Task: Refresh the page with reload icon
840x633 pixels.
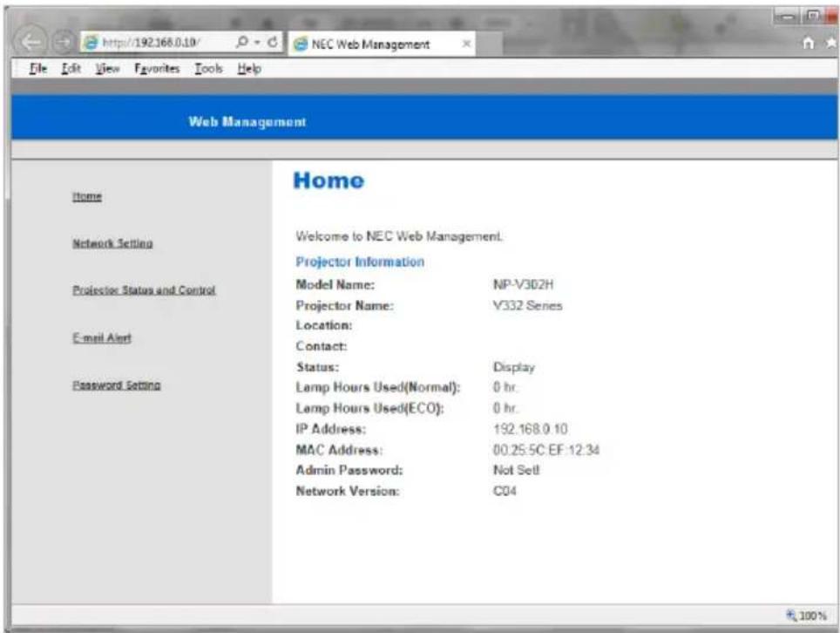Action: (273, 42)
